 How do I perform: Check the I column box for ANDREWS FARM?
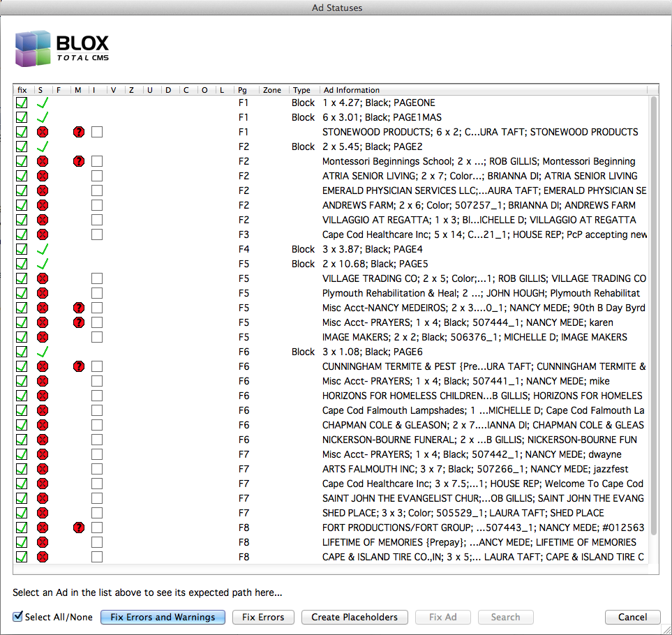[x=97, y=205]
